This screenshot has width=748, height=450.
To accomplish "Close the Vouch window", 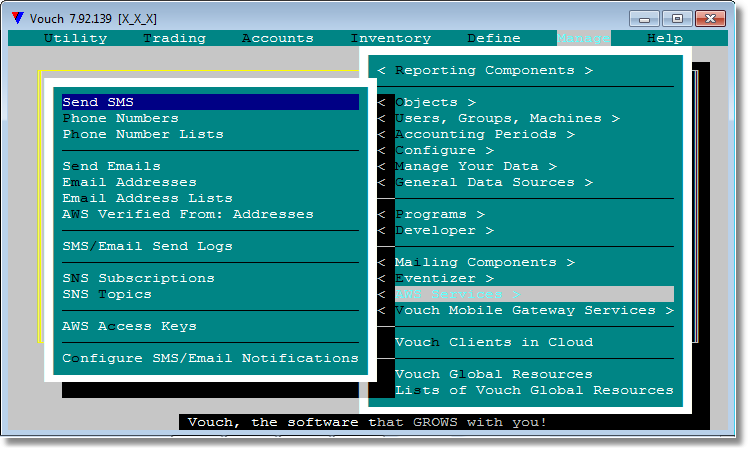I will [710, 19].
